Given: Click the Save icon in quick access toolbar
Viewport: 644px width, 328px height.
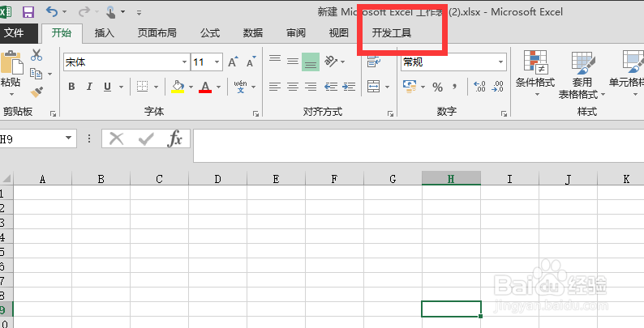Looking at the screenshot, I should coord(28,12).
